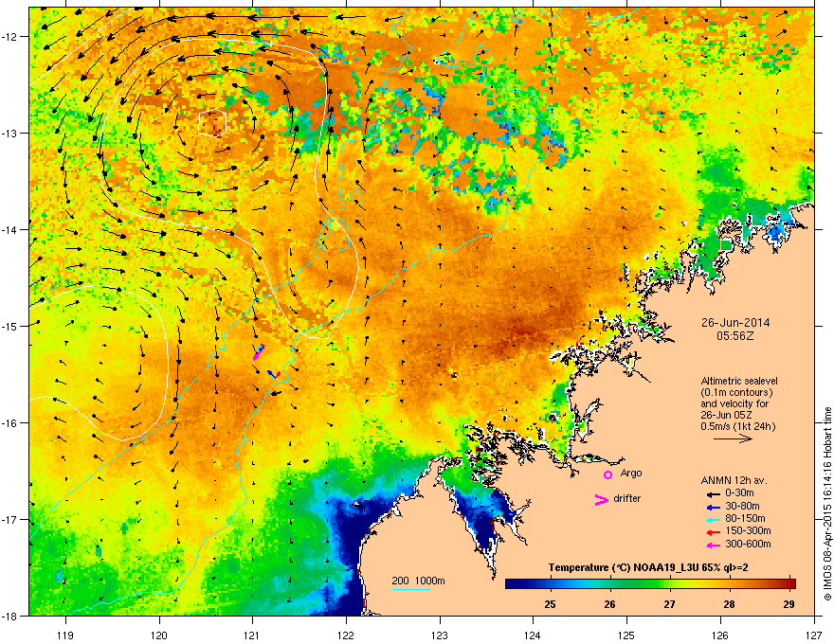Click the '0-30m' depth label

(x=739, y=493)
